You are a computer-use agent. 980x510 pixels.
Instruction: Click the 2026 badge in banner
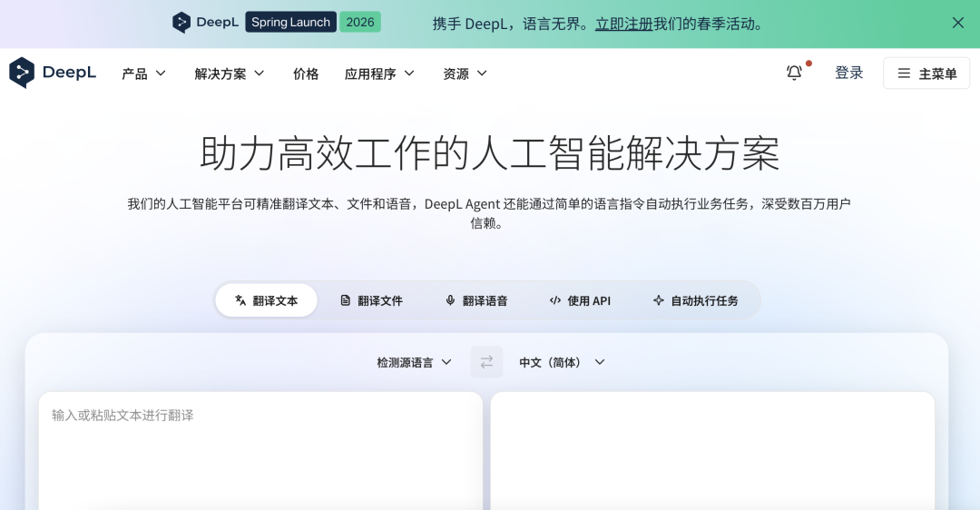tap(360, 23)
